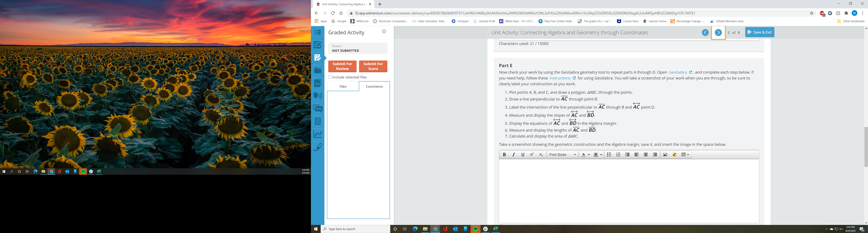868x233 pixels.
Task: Toggle bold formatting in editor
Action: [504, 155]
